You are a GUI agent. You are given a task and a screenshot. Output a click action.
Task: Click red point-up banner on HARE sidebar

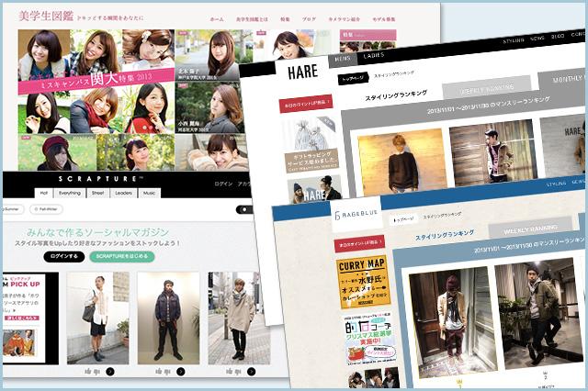[x=306, y=104]
